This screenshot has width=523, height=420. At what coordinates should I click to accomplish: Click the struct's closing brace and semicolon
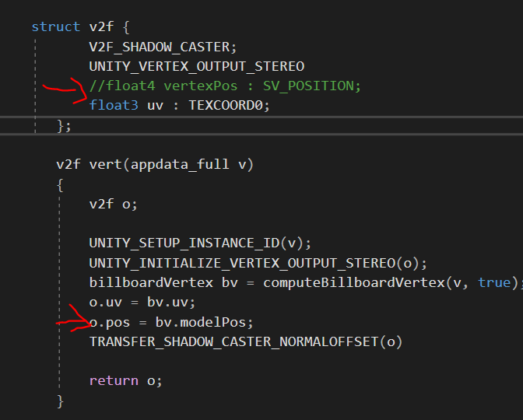pos(64,125)
